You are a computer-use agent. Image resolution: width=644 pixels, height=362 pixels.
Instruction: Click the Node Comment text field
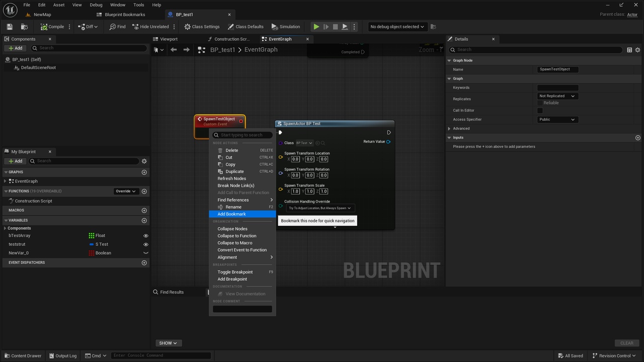243,309
